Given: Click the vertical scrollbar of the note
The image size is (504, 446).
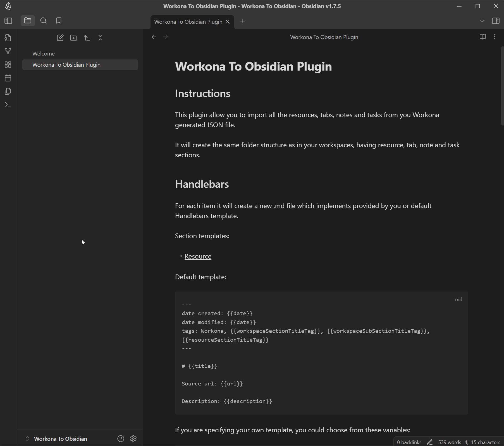Looking at the screenshot, I should (x=502, y=86).
